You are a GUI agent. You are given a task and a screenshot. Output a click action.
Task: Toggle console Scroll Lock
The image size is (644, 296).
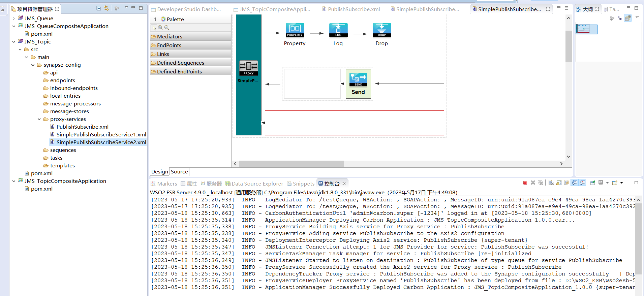coord(559,183)
